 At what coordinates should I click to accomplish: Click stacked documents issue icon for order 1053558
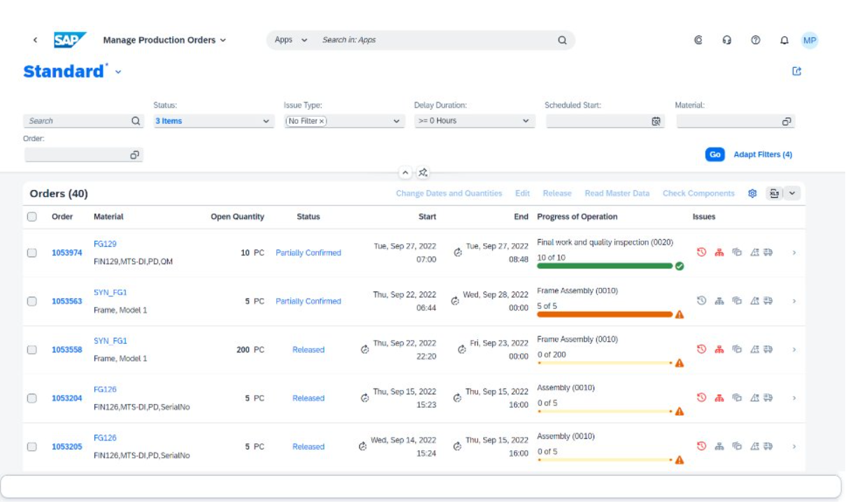click(737, 350)
